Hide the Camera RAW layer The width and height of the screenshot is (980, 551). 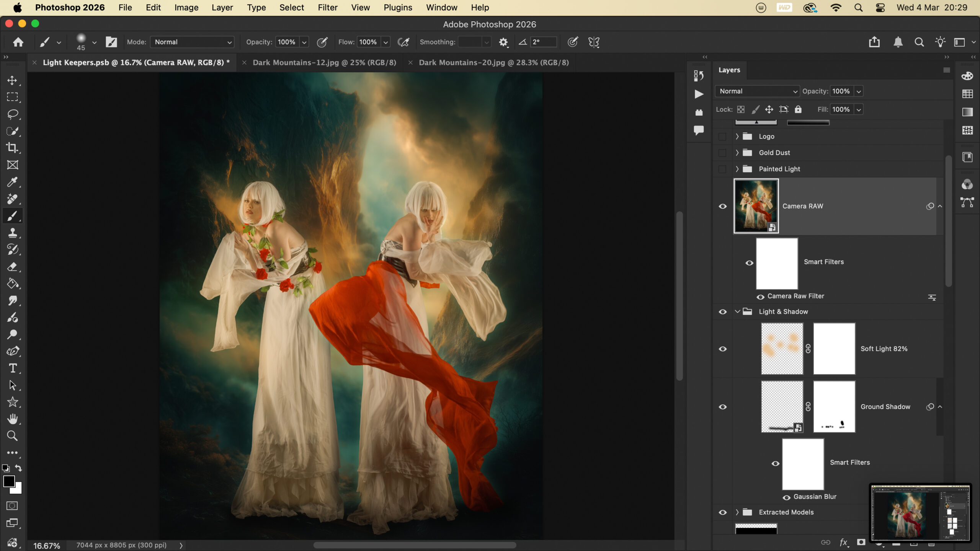[x=722, y=206]
